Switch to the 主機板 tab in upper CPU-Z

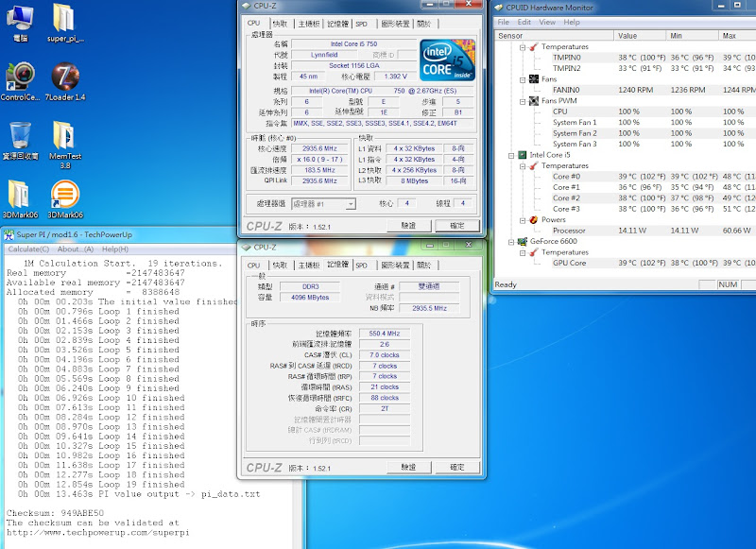click(309, 24)
